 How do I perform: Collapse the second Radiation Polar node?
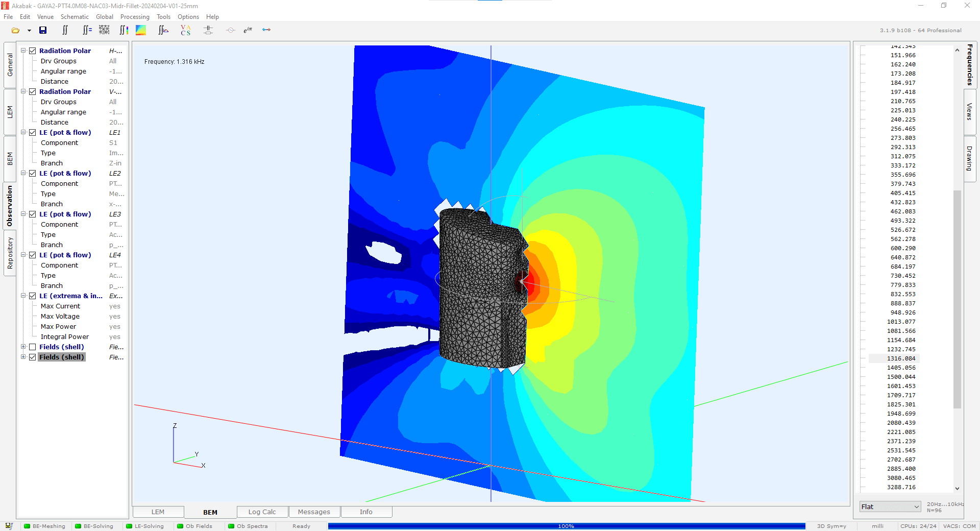pos(23,91)
